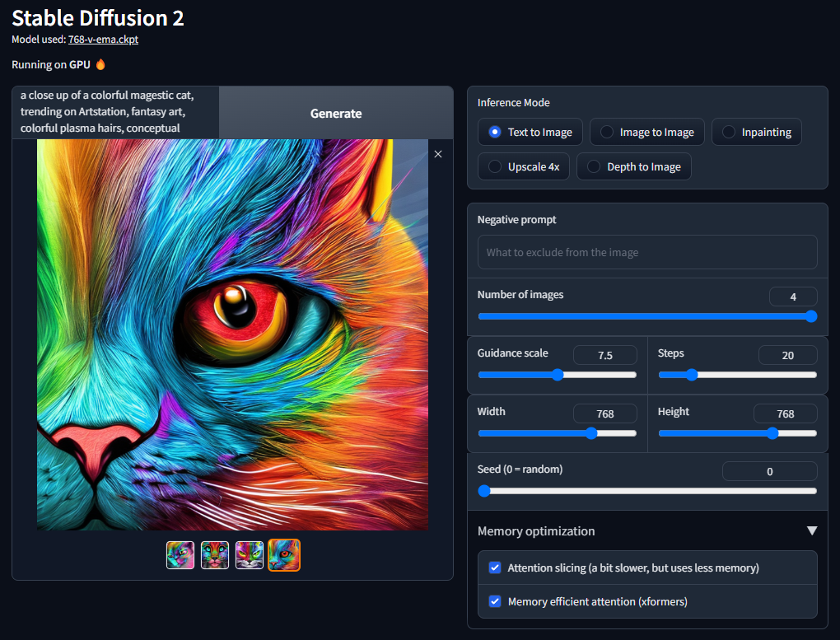Open the 768-v-ema.ckpt model link
840x640 pixels.
[97, 39]
